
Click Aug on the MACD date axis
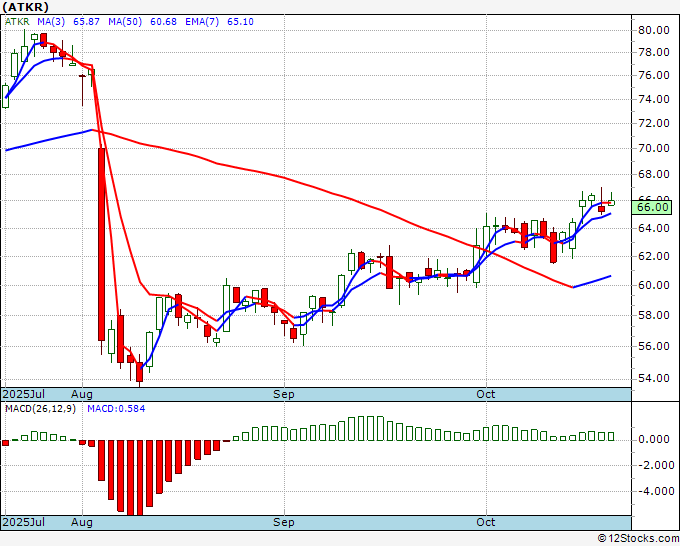point(82,522)
